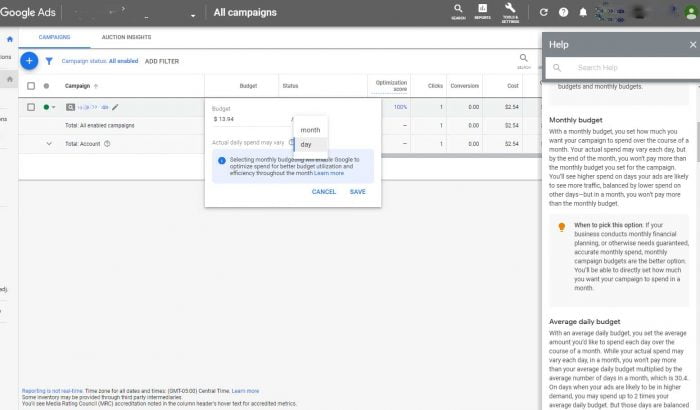Expand the Total: Account row chevron

click(x=48, y=143)
